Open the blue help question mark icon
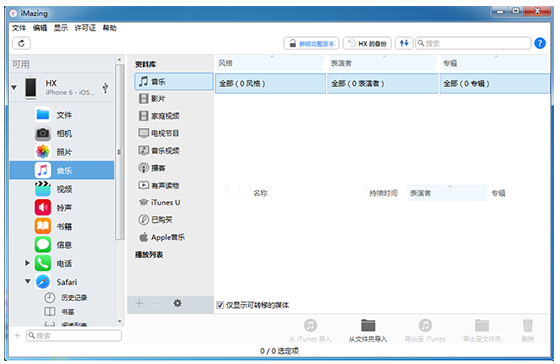The image size is (560, 364). click(540, 43)
